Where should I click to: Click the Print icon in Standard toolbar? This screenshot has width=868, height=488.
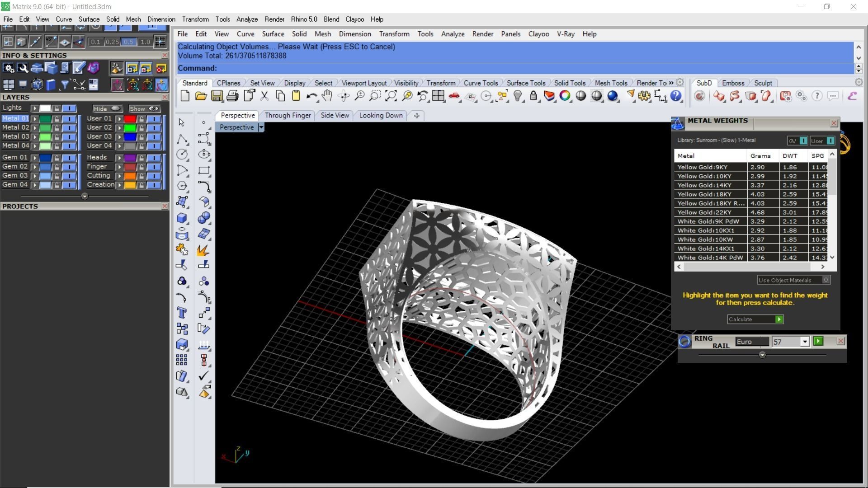pyautogui.click(x=232, y=96)
